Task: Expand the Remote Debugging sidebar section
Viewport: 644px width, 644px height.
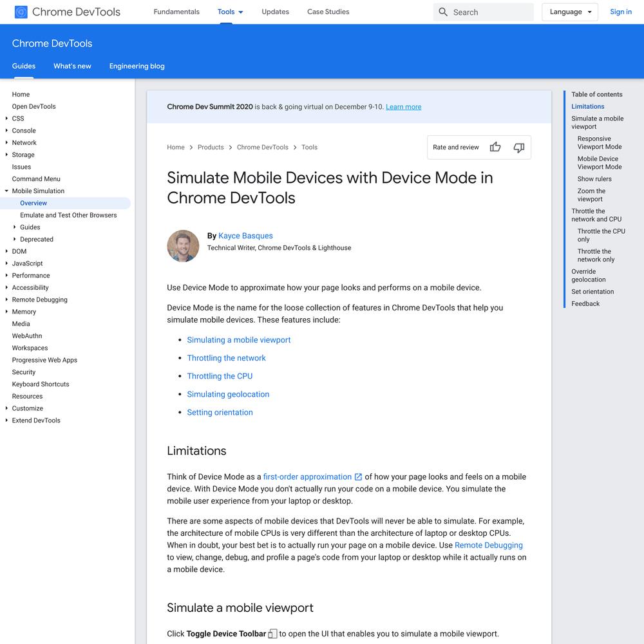Action: pos(6,300)
